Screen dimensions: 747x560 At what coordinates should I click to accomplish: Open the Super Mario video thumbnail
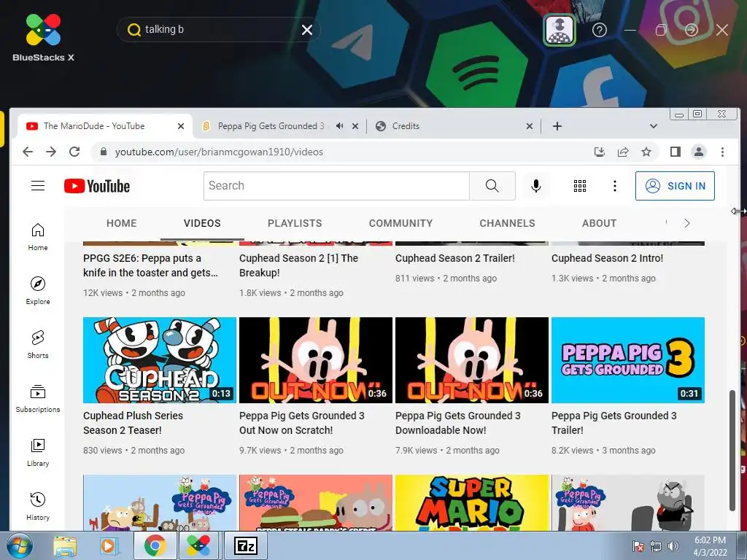472,503
